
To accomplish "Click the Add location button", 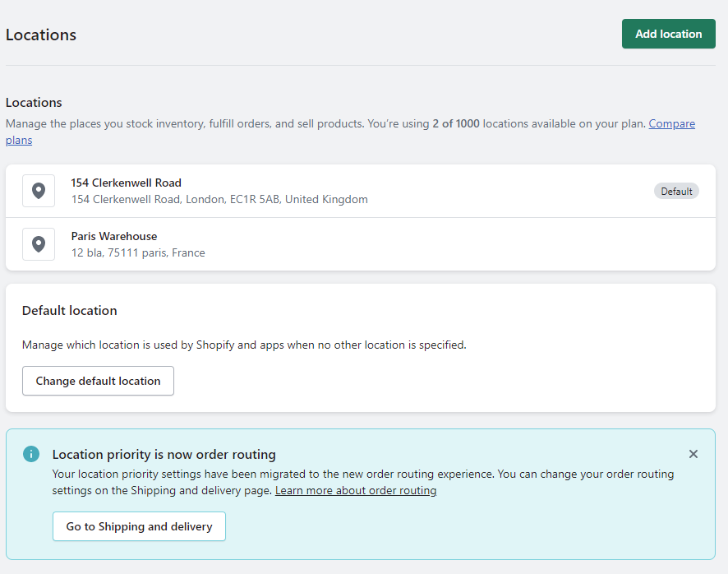I will 668,34.
